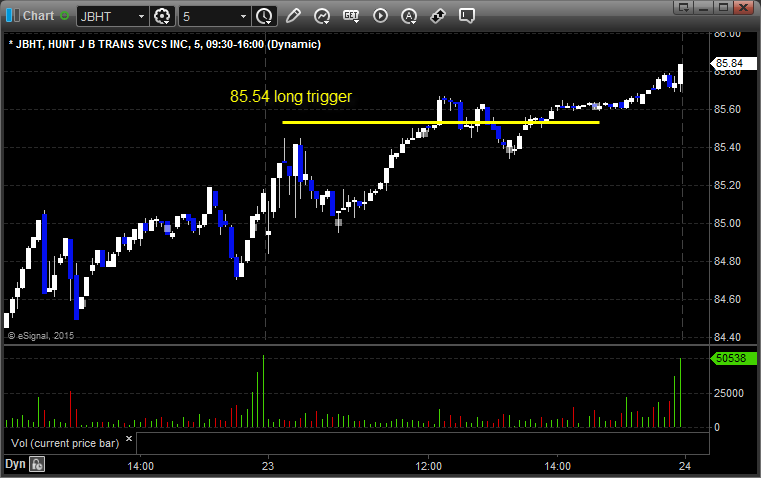Minimize the chart window
Viewport: 761px width, 478px height.
[704, 7]
